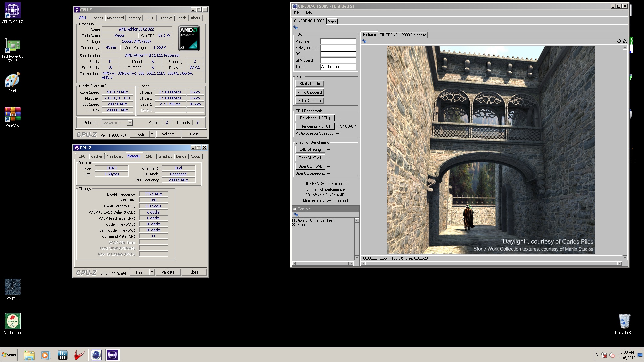Screen dimensions: 644x362
Task: Open the Aleslammer desktop icon
Action: 12,324
